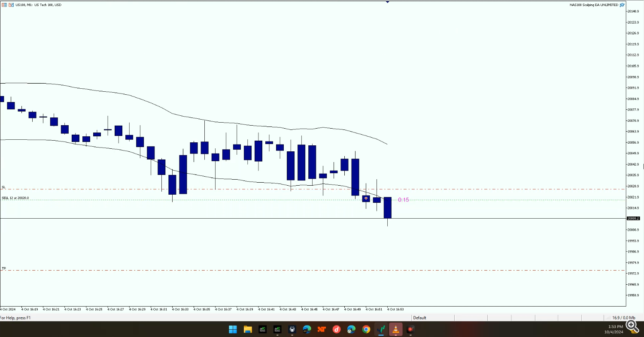
Task: Click the For Help, press F1 status text
Action: [x=15, y=318]
